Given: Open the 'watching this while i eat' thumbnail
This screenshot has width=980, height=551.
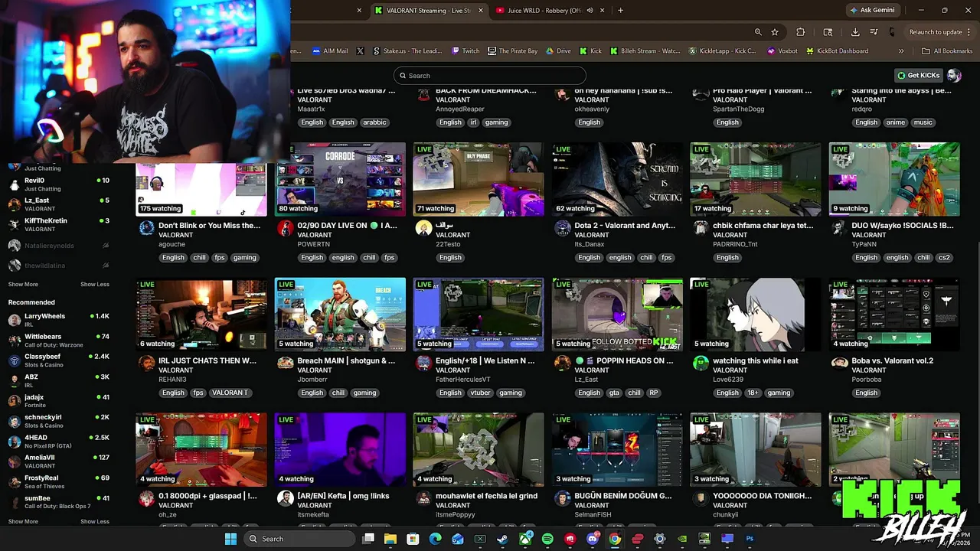Looking at the screenshot, I should pyautogui.click(x=756, y=315).
